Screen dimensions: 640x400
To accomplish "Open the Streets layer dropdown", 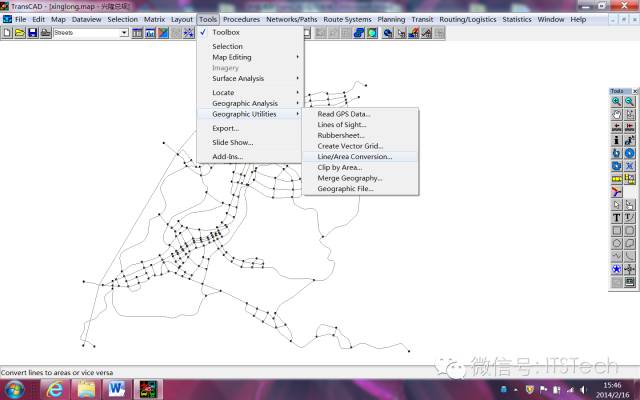I will click(124, 33).
